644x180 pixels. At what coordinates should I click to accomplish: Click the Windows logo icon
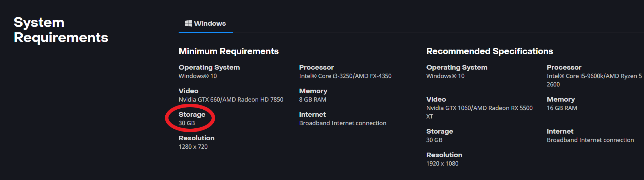pyautogui.click(x=188, y=23)
